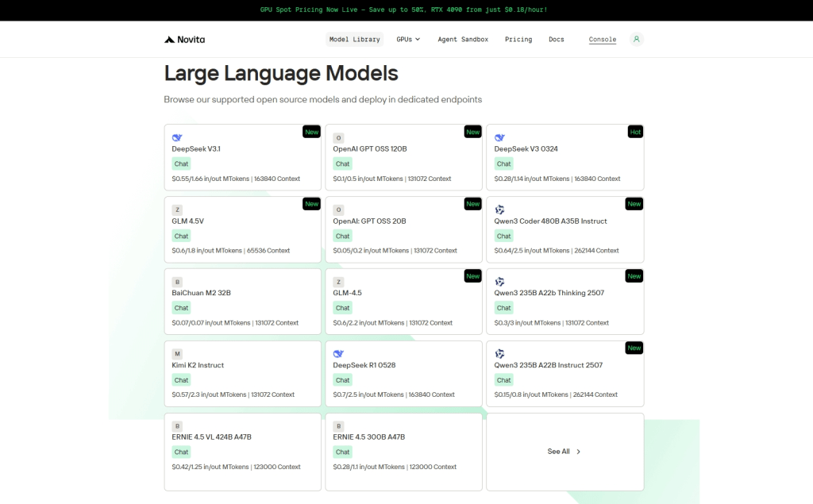Click the Qwen3 Coder 480B model icon

tap(499, 210)
